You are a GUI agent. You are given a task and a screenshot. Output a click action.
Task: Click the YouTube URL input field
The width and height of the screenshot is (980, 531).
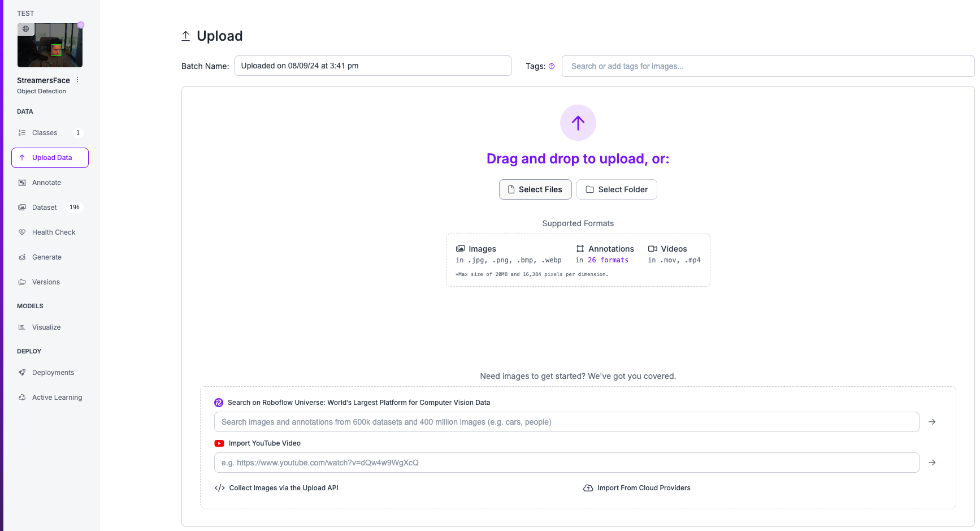pyautogui.click(x=566, y=463)
